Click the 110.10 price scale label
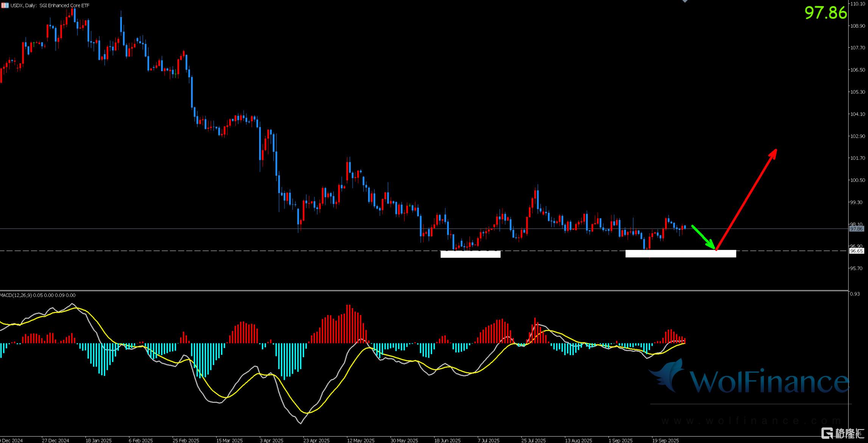 click(x=857, y=4)
